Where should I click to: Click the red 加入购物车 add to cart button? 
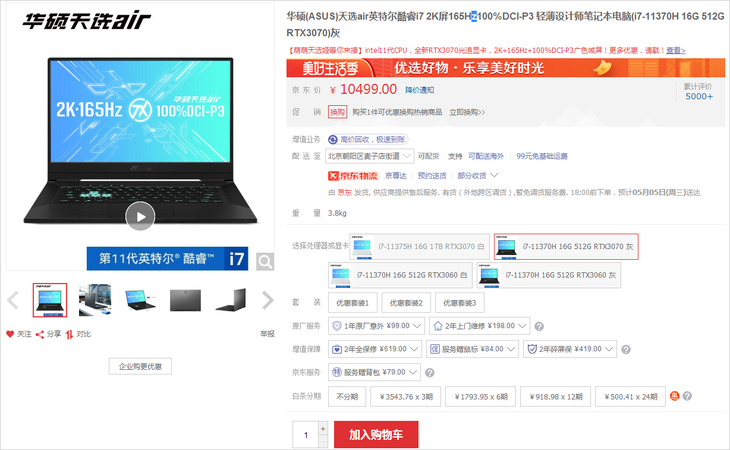(x=376, y=435)
